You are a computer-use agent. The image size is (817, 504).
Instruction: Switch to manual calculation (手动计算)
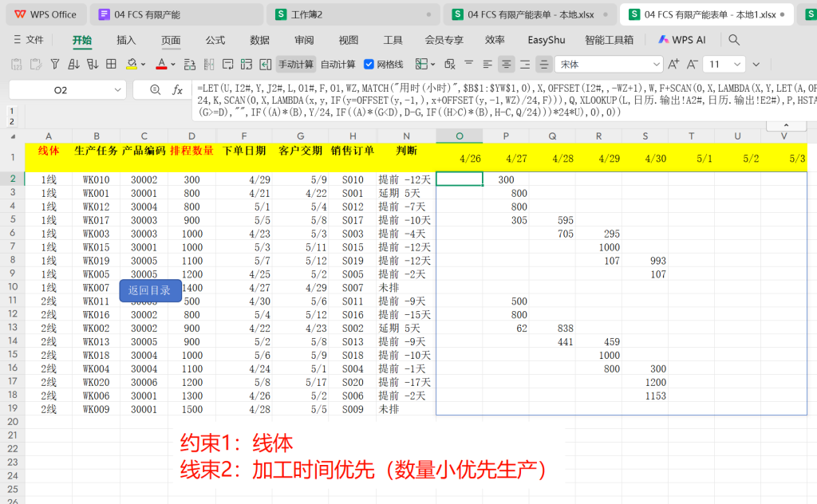pos(296,64)
